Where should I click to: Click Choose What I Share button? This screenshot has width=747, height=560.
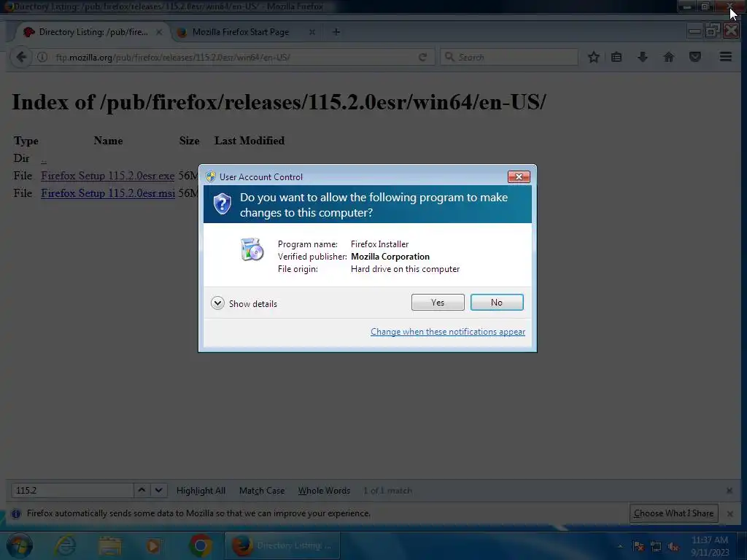[673, 513]
